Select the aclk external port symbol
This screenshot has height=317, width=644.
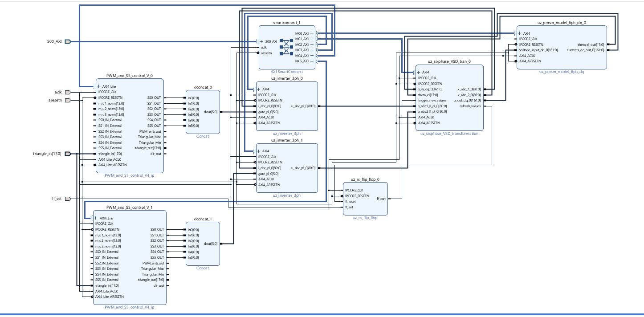click(68, 92)
